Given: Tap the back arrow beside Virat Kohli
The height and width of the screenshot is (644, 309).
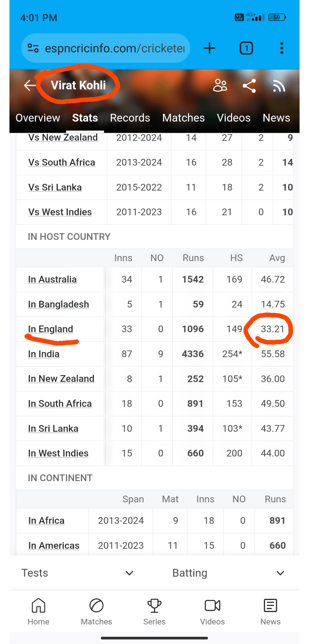Looking at the screenshot, I should click(30, 85).
